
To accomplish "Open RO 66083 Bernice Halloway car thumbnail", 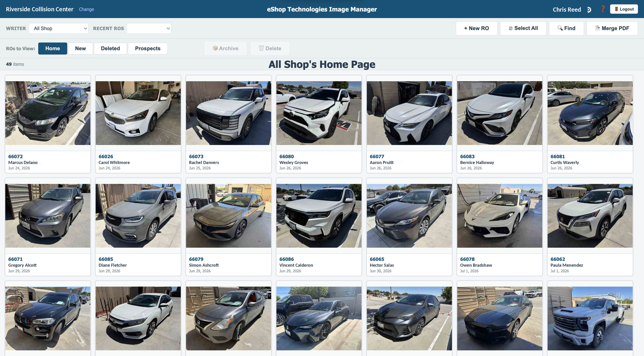I will click(x=500, y=113).
